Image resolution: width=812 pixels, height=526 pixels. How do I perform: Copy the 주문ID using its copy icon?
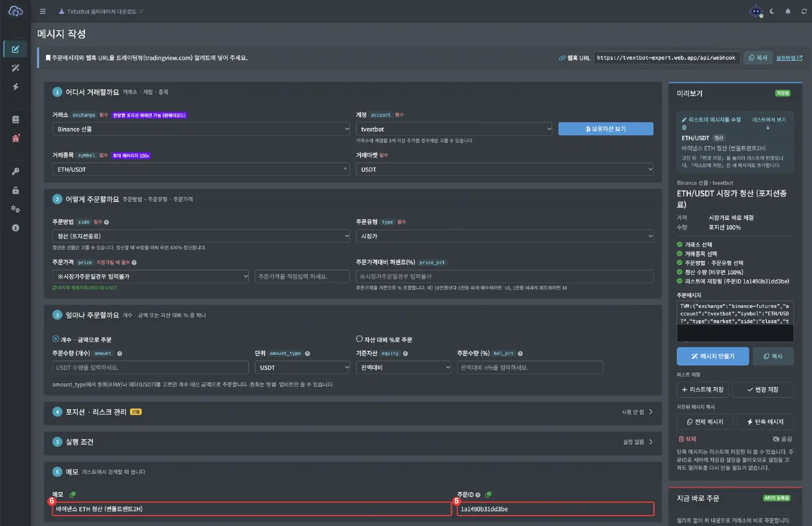pyautogui.click(x=488, y=495)
